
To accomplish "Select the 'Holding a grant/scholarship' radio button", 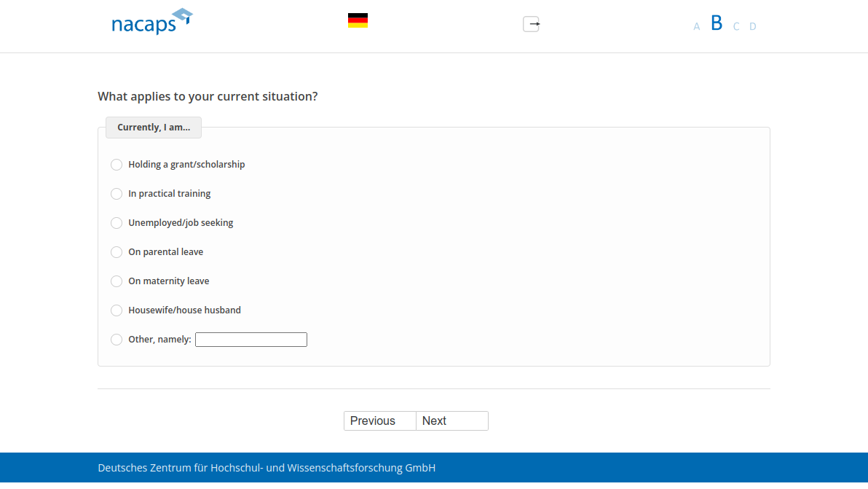I will (117, 165).
